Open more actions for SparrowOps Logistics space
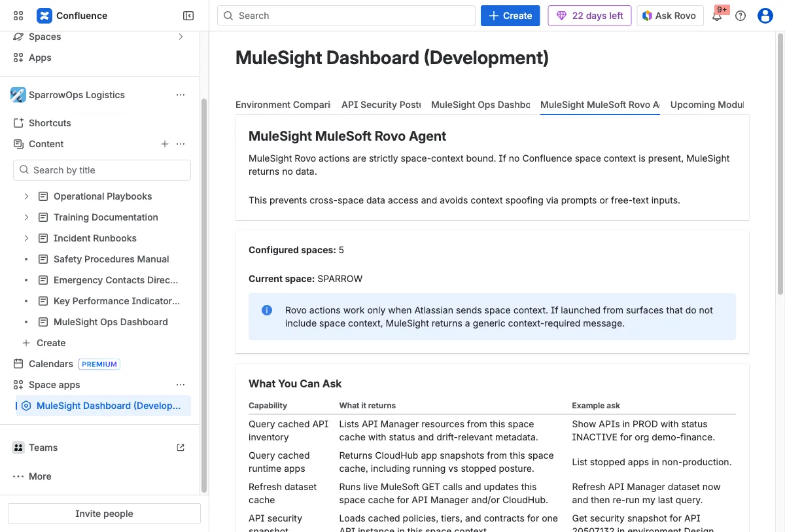 (181, 95)
